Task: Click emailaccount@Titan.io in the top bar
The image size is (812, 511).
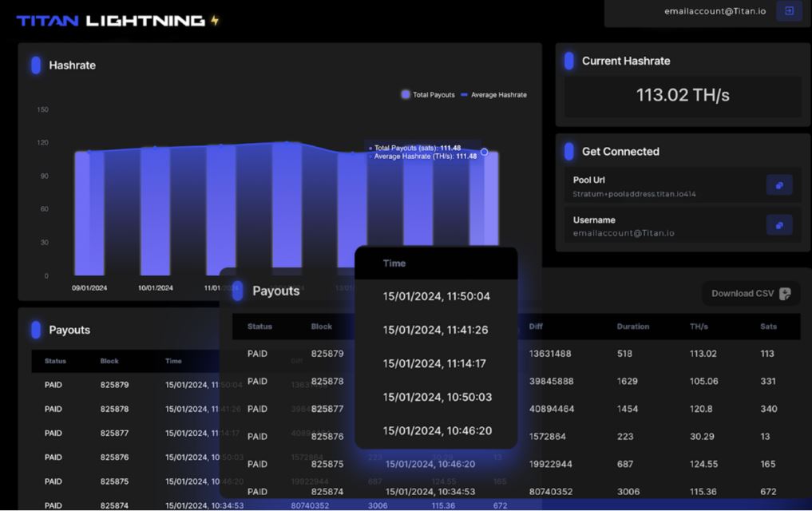Action: pyautogui.click(x=715, y=11)
